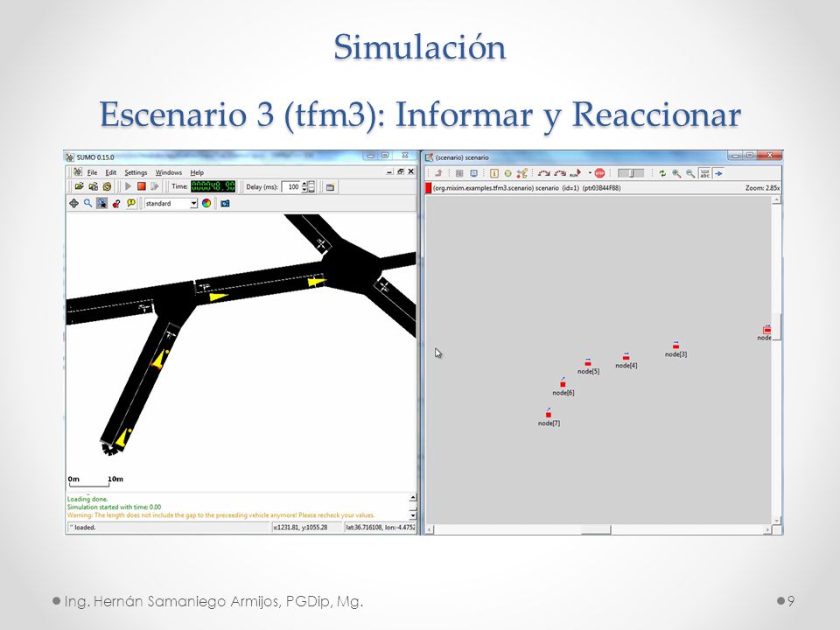This screenshot has height=630, width=840.
Task: Stop the SUMO simulation with red square
Action: (x=142, y=186)
